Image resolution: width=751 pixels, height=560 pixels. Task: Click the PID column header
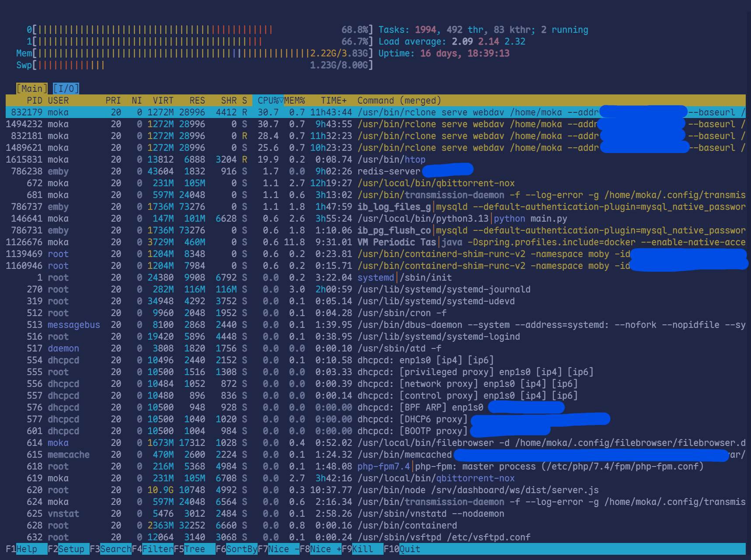[34, 101]
